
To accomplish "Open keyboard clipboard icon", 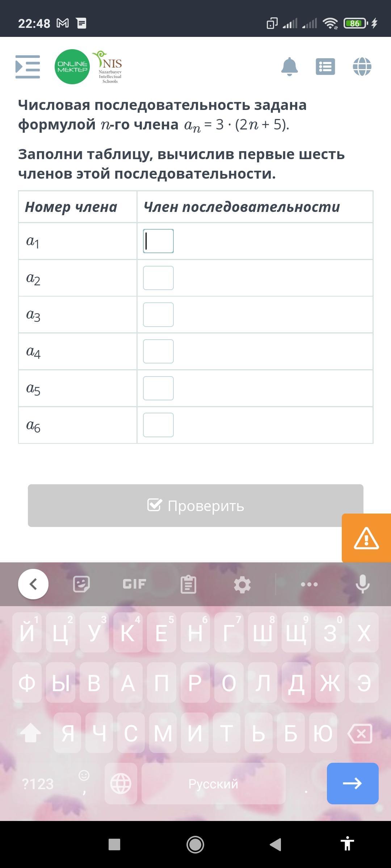I will pyautogui.click(x=188, y=584).
